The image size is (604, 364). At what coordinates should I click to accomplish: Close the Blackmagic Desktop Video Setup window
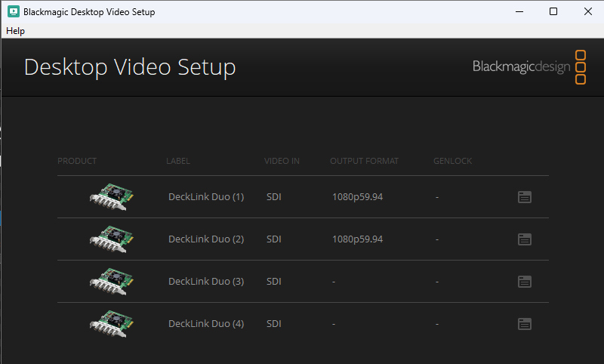588,11
